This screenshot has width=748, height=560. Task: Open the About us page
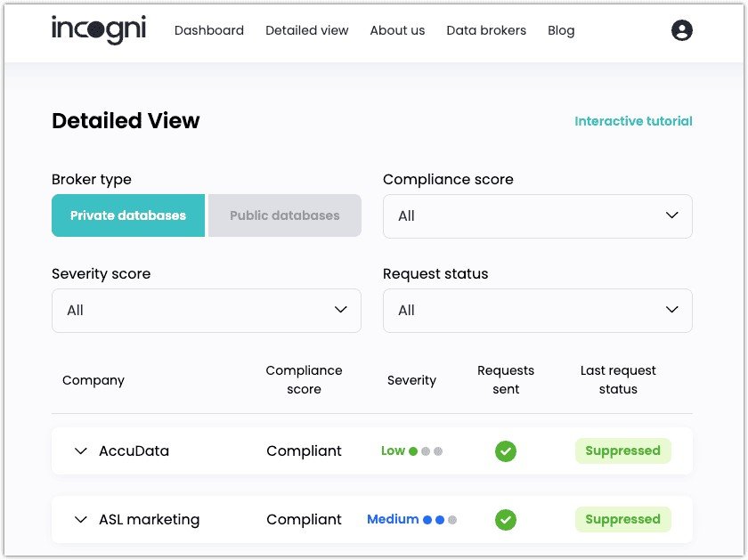pyautogui.click(x=397, y=30)
